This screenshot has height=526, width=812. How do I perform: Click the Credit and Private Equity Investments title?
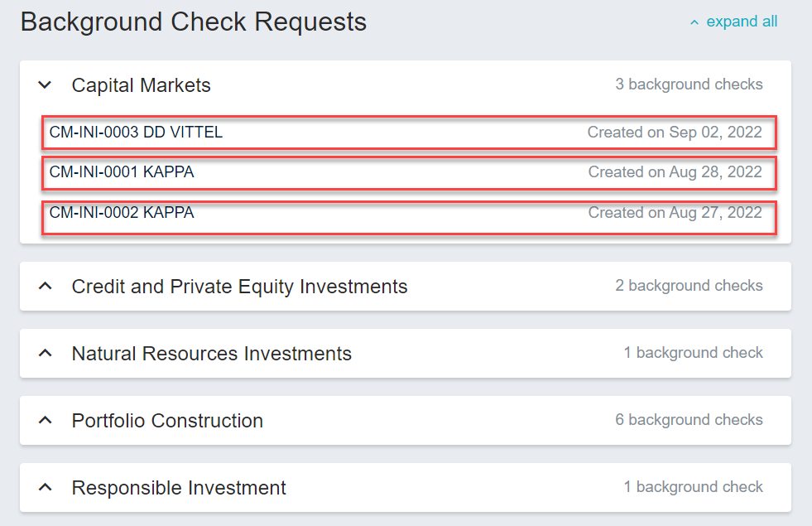click(239, 287)
